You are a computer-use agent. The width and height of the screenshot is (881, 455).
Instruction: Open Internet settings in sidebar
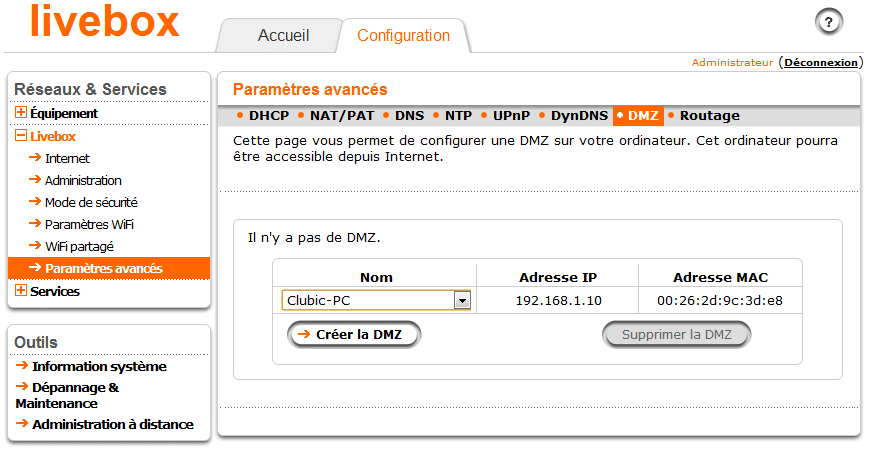(67, 159)
